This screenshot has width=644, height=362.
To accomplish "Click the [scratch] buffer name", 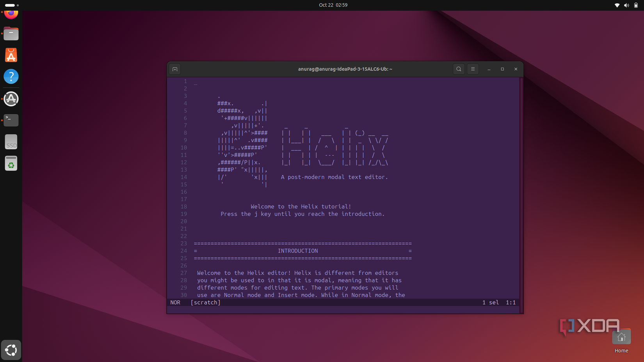I will tap(205, 302).
